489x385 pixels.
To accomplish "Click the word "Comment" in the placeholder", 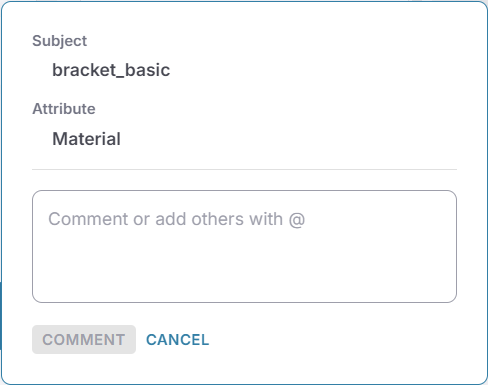I will pyautogui.click(x=88, y=219).
